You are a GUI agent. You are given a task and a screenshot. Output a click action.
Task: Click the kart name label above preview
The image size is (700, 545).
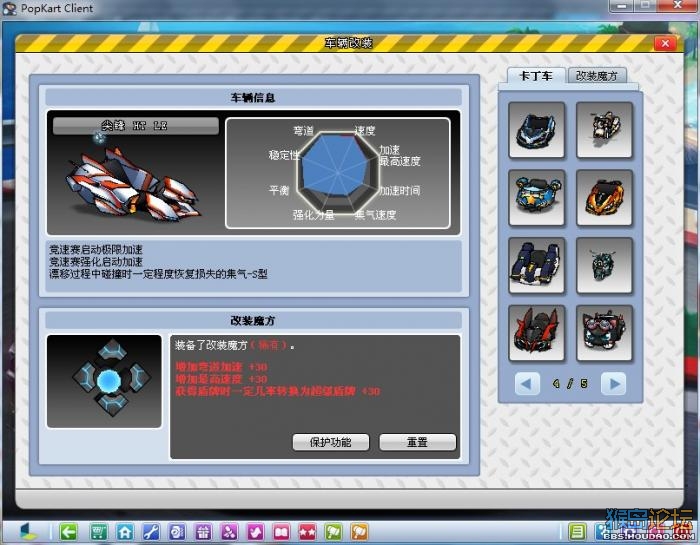pyautogui.click(x=135, y=126)
